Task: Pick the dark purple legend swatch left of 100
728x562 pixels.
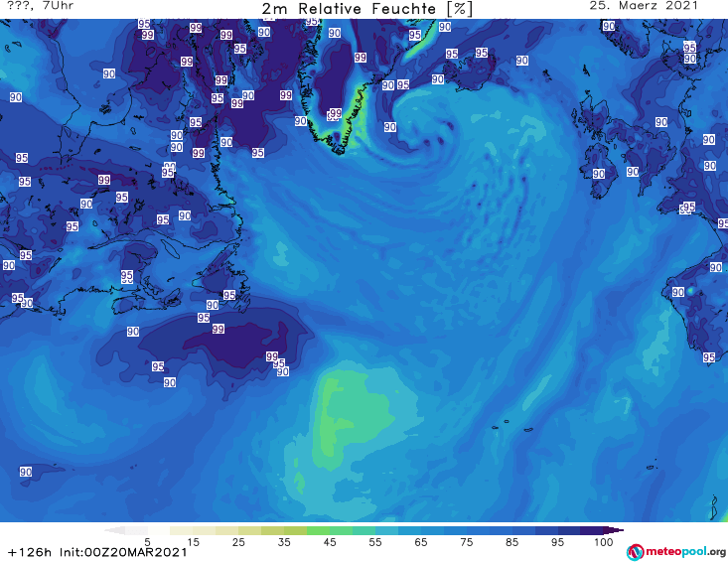Action: click(592, 530)
